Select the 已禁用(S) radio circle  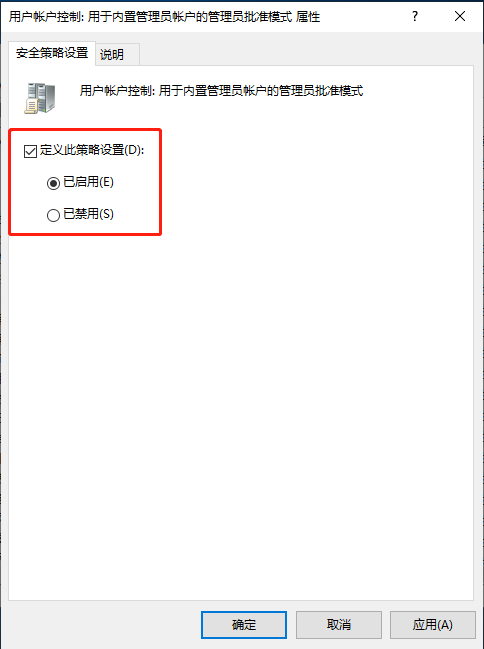coord(53,215)
